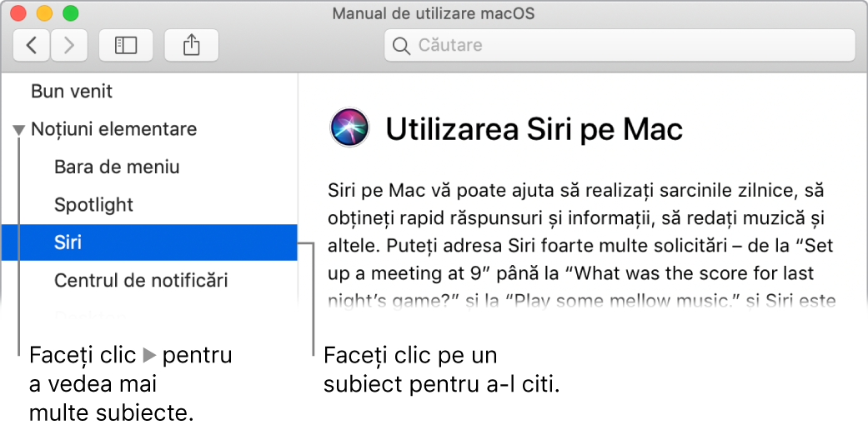
Task: Open the Share menu button
Action: pyautogui.click(x=191, y=45)
